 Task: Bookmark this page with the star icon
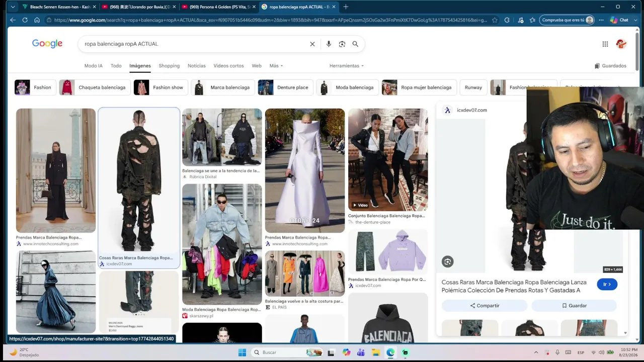(495, 20)
